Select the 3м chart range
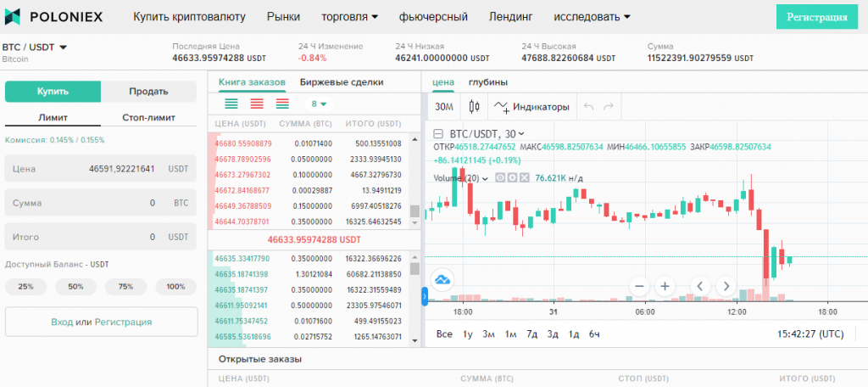 click(488, 334)
